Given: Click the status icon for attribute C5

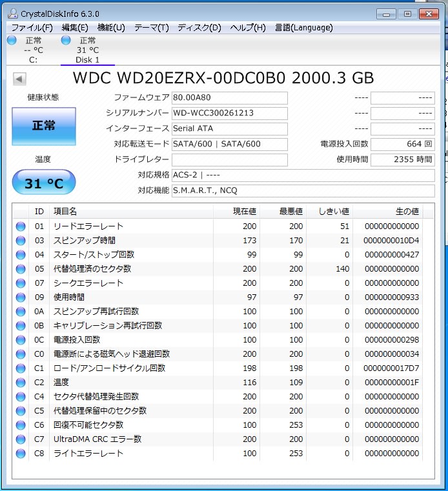Looking at the screenshot, I should 21,411.
